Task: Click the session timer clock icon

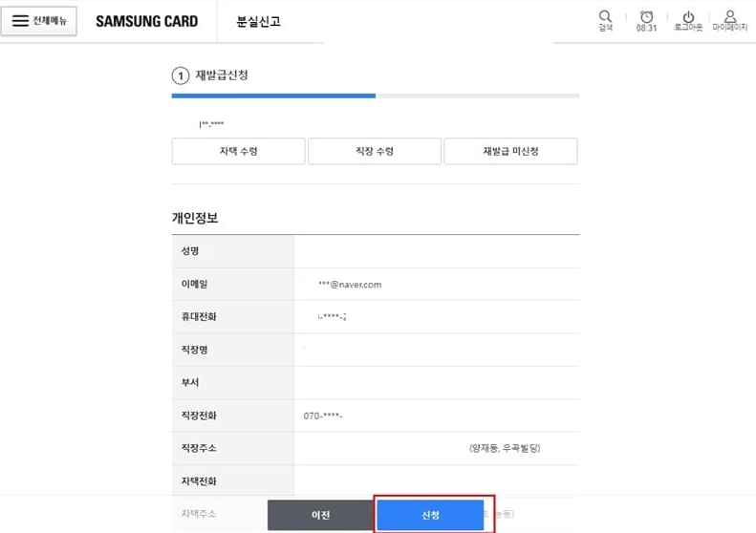Action: (x=646, y=17)
